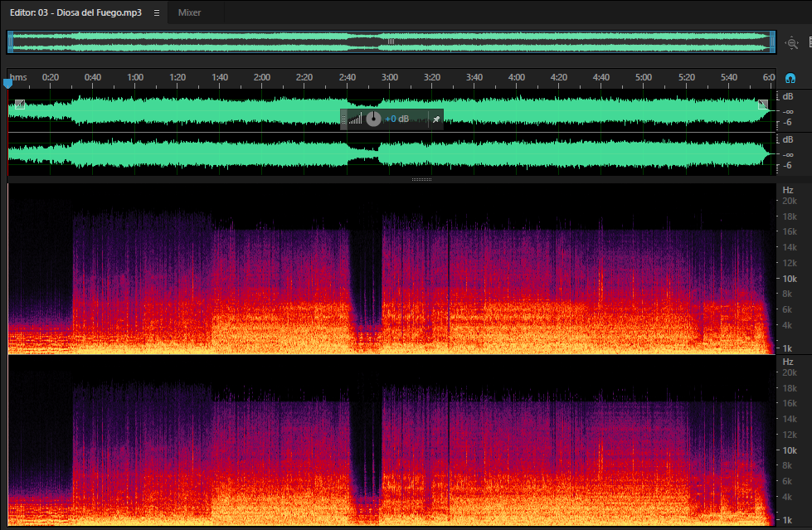Click the right channel Hz scale label
Screen dimensions: 812x530
pos(788,362)
